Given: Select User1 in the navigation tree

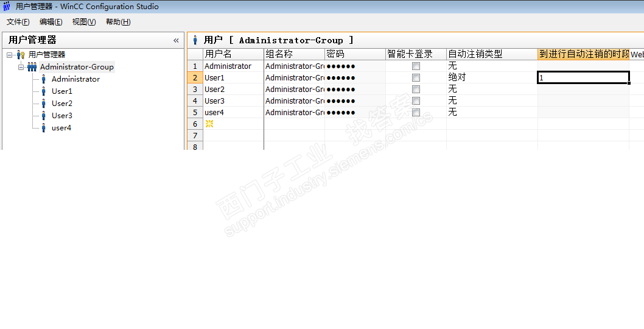Looking at the screenshot, I should coord(62,91).
